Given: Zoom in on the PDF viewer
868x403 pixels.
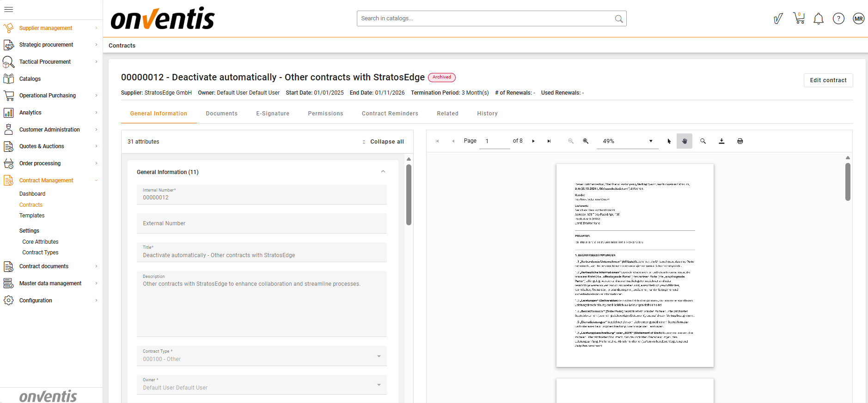Looking at the screenshot, I should [586, 141].
